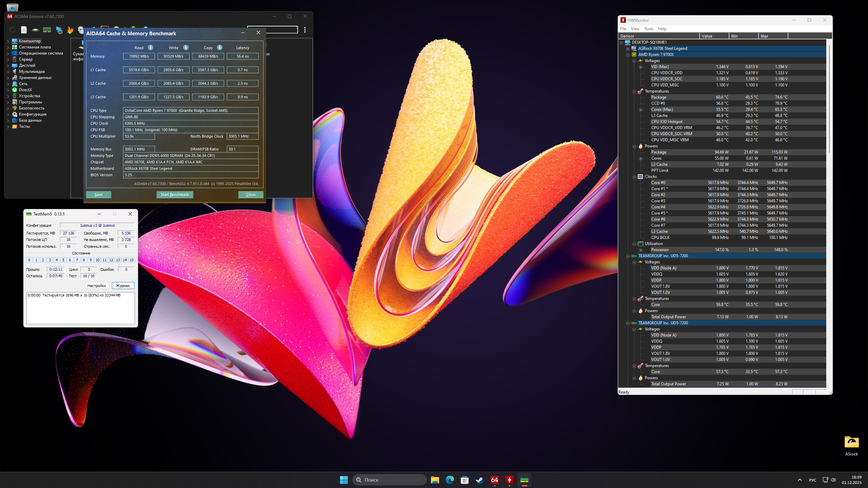Click the info icon next to Read

[x=151, y=47]
